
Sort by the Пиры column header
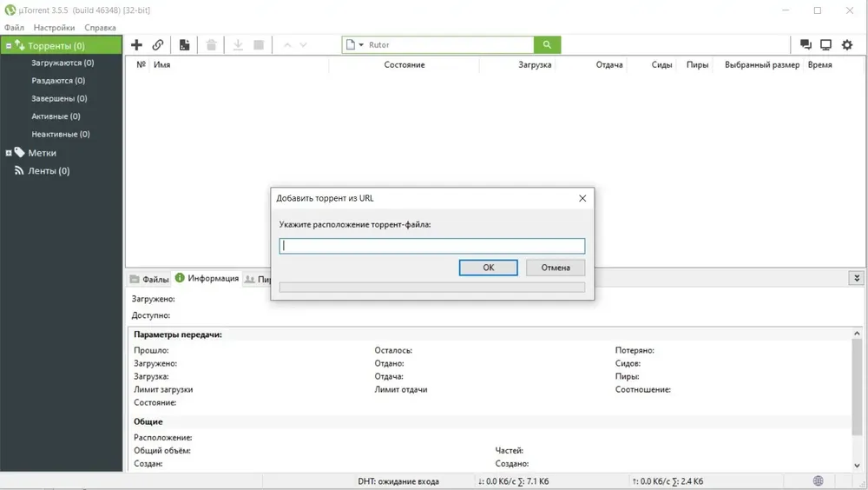pyautogui.click(x=698, y=65)
